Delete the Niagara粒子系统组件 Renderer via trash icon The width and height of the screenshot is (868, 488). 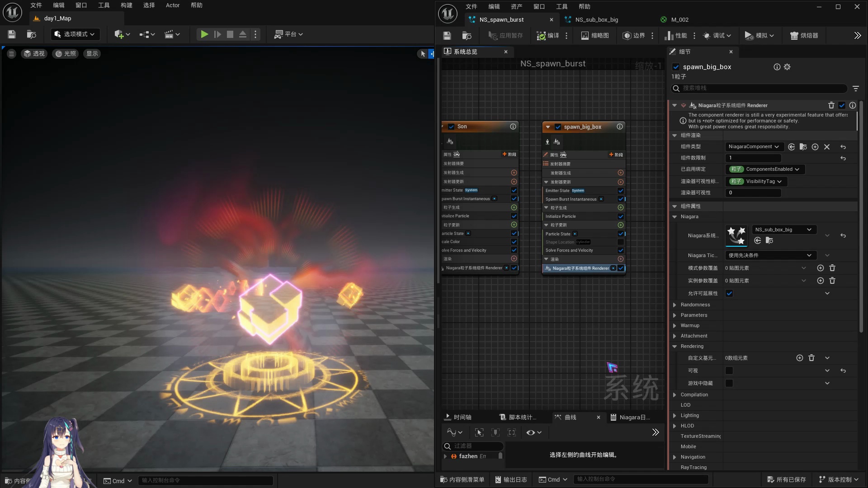(x=830, y=105)
